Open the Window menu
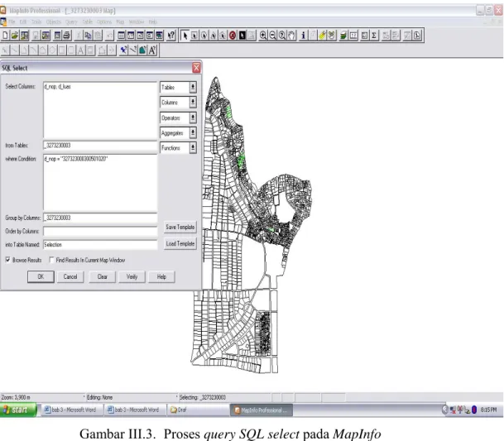This screenshot has height=441, width=504. (x=137, y=22)
